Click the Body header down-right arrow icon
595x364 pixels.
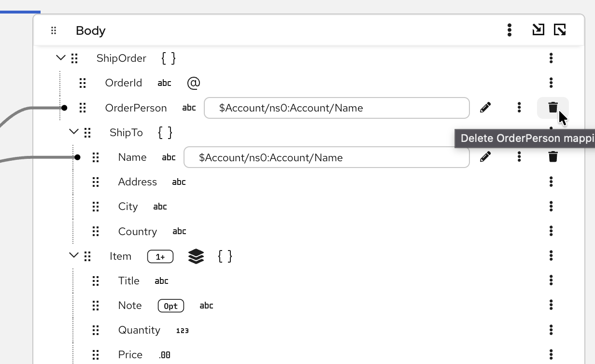pos(538,30)
